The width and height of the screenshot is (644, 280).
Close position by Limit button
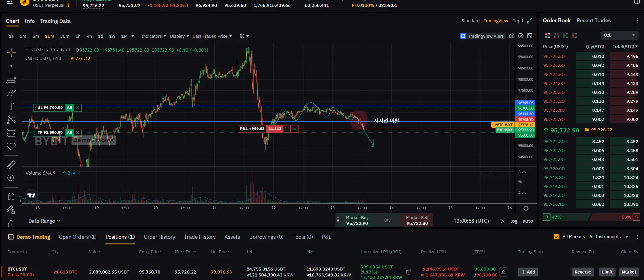coord(607,272)
